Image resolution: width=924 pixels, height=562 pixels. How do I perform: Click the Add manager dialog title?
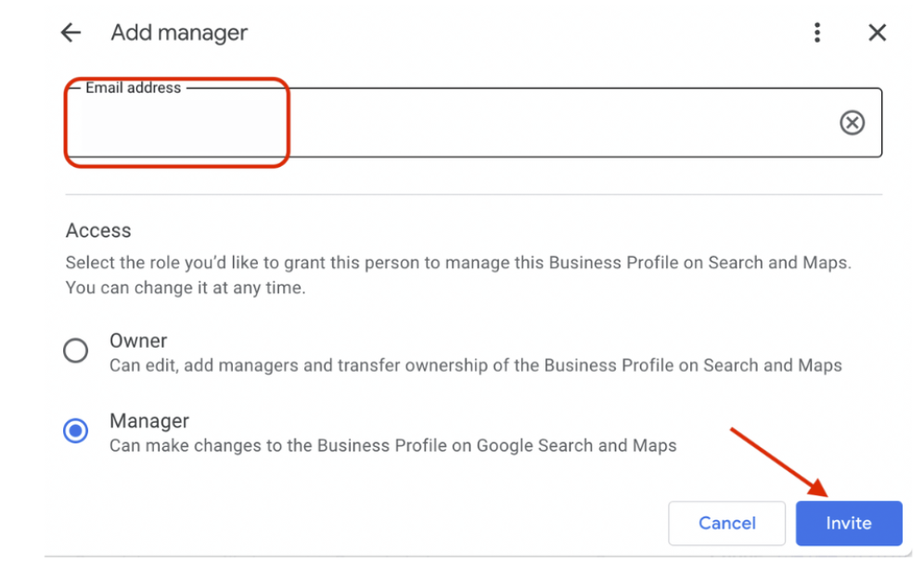click(x=179, y=33)
